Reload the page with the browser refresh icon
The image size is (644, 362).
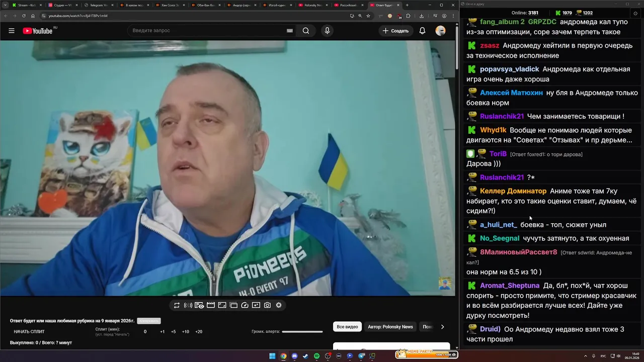(24, 16)
